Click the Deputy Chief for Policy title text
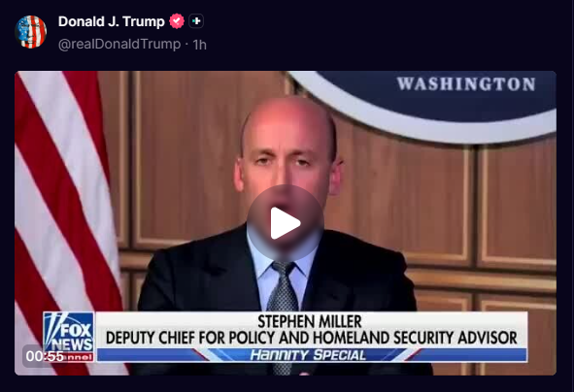The height and width of the screenshot is (392, 574). pos(311,338)
